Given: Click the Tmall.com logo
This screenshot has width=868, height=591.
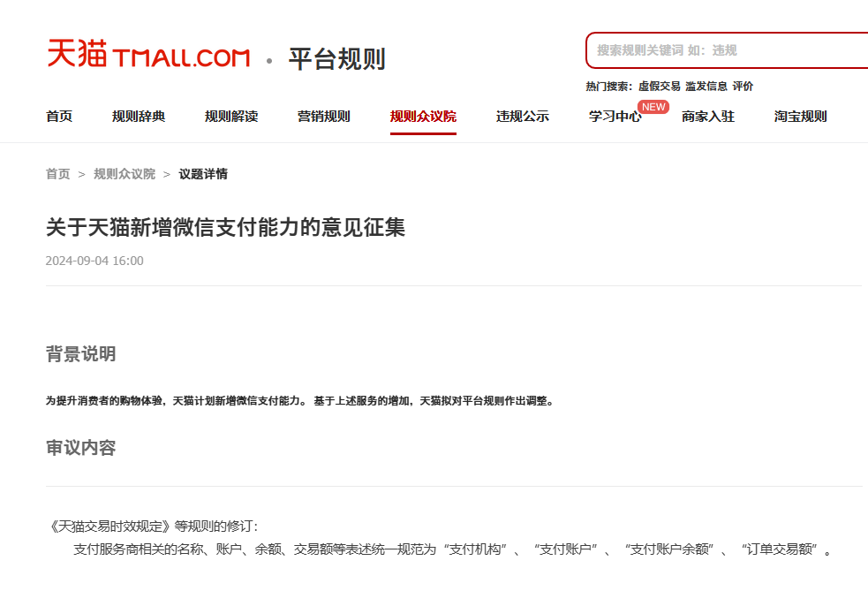Looking at the screenshot, I should tap(148, 54).
